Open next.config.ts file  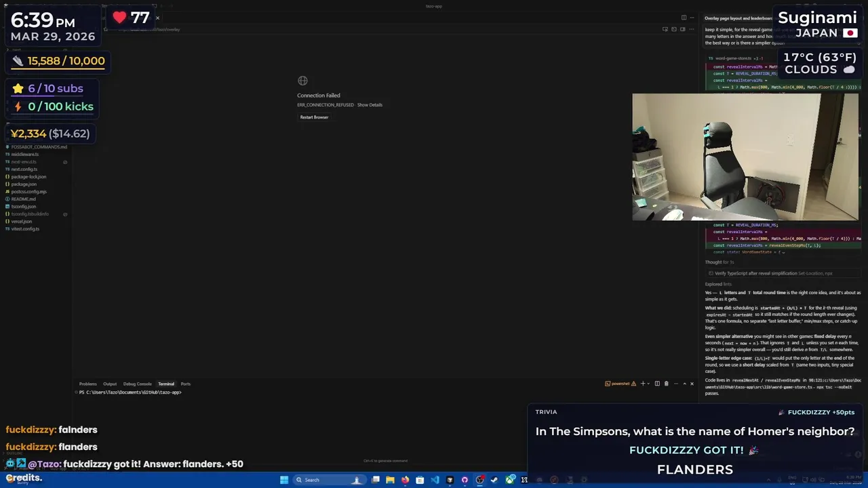click(24, 169)
